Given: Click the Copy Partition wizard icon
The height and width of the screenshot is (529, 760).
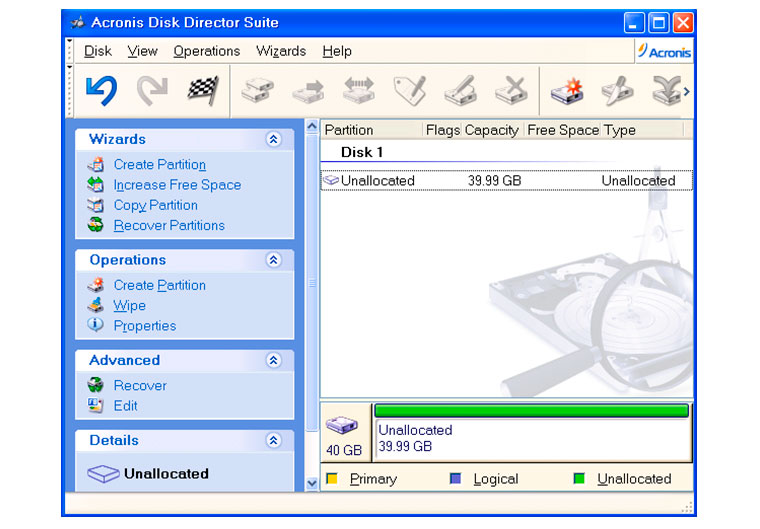Looking at the screenshot, I should pos(95,205).
